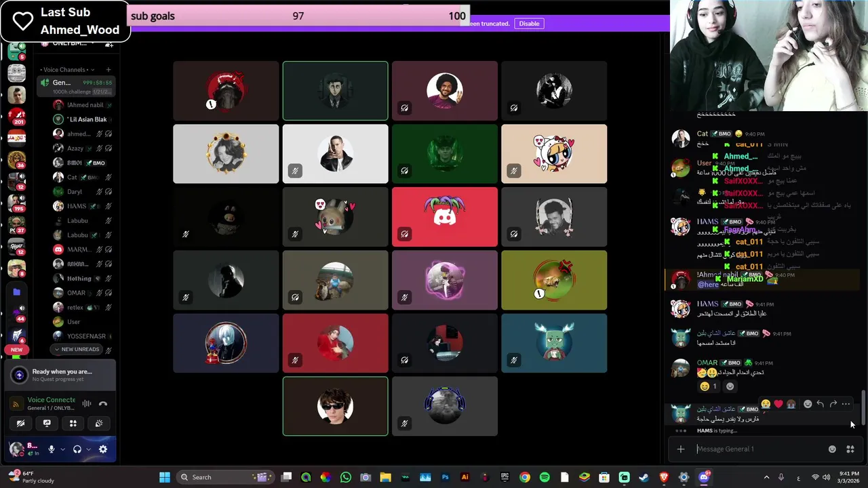Open server with 195 unread badge
Image resolution: width=868 pixels, height=488 pixels.
point(16,203)
